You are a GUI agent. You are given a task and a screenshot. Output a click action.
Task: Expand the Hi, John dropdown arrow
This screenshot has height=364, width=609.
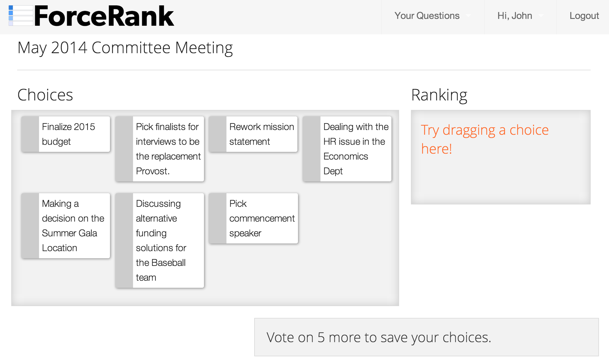[541, 16]
